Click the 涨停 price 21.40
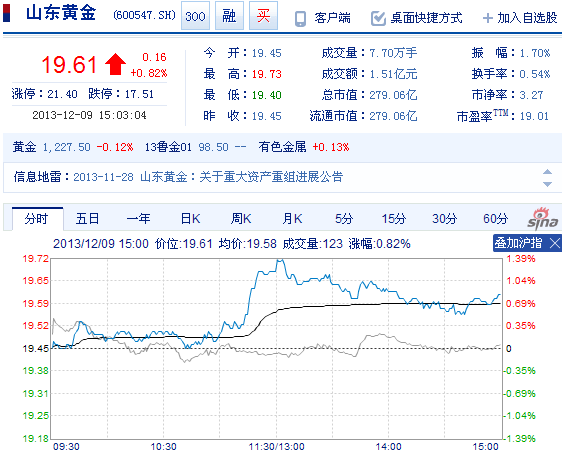The height and width of the screenshot is (450, 562). coord(62,94)
